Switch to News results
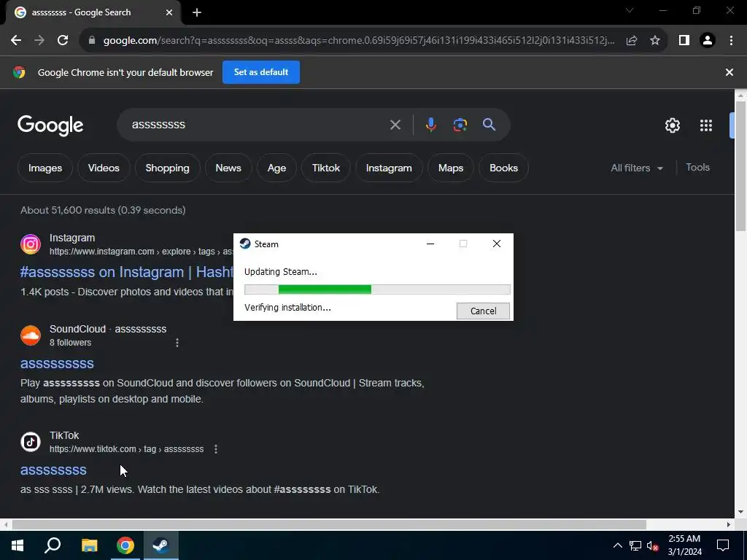The height and width of the screenshot is (560, 747). click(x=228, y=168)
